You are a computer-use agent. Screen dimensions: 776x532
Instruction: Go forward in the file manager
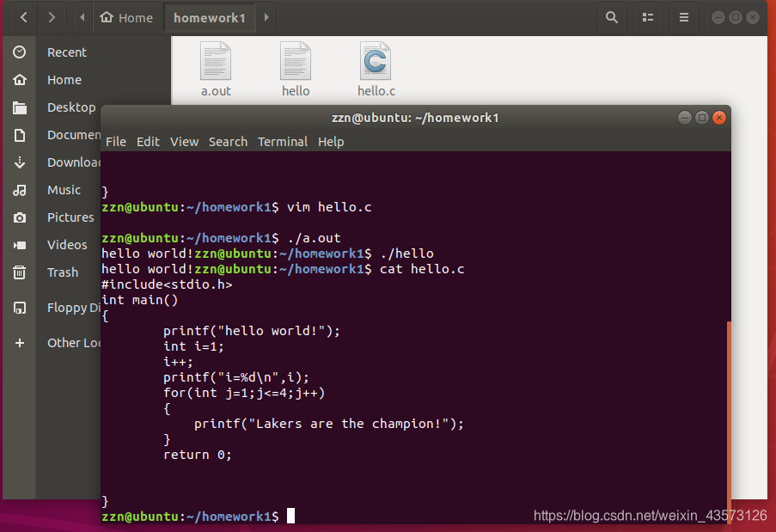52,18
